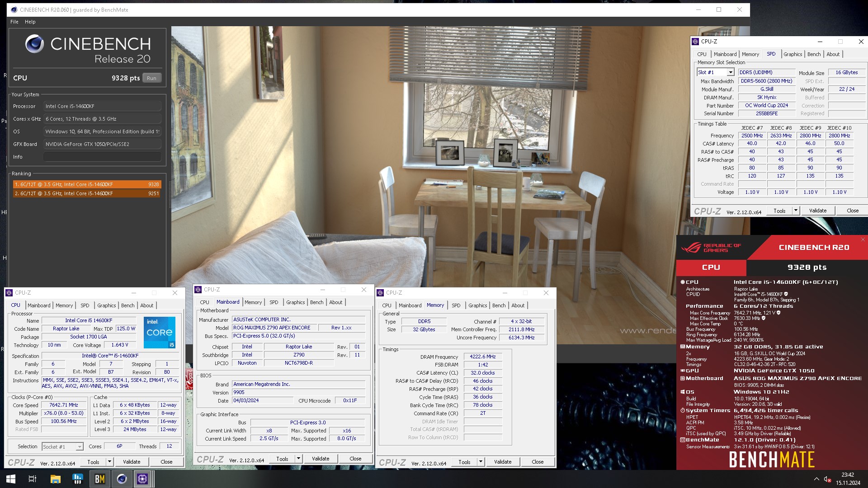The width and height of the screenshot is (868, 488).
Task: Click the muted volume icon in the tray
Action: coord(827,479)
